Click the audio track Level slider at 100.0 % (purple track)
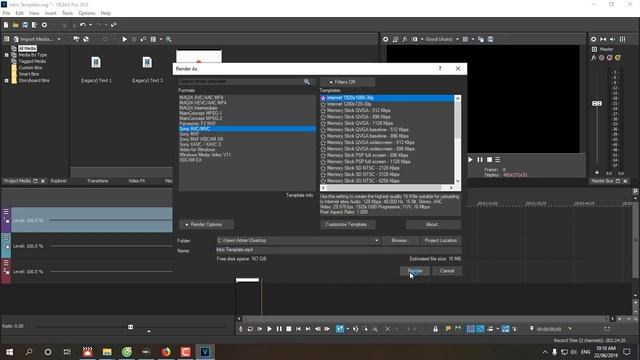Screen dimensions: 640x360 pyautogui.click(x=111, y=220)
